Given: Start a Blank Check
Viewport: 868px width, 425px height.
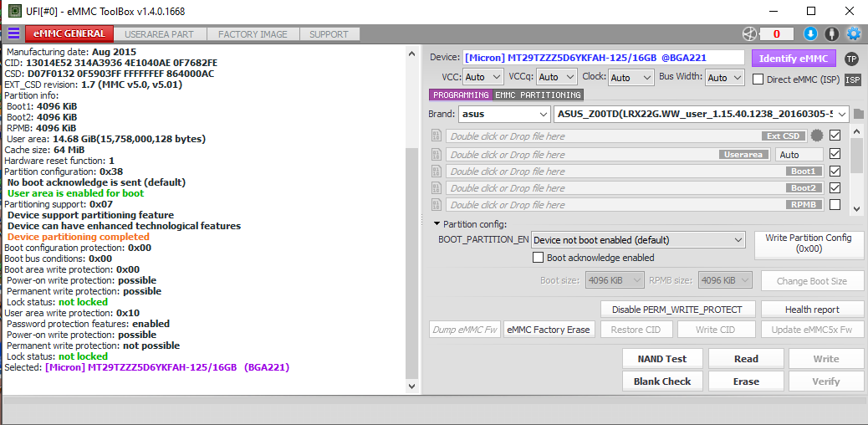Looking at the screenshot, I should click(x=662, y=381).
